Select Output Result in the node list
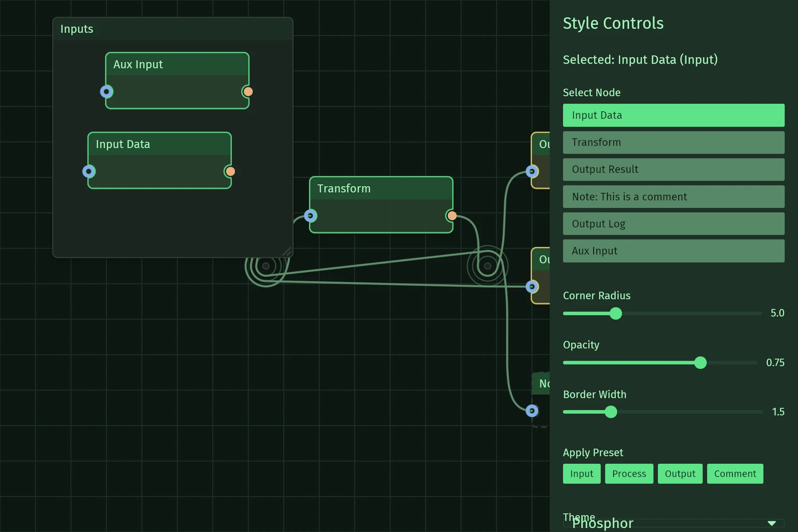 click(x=673, y=169)
